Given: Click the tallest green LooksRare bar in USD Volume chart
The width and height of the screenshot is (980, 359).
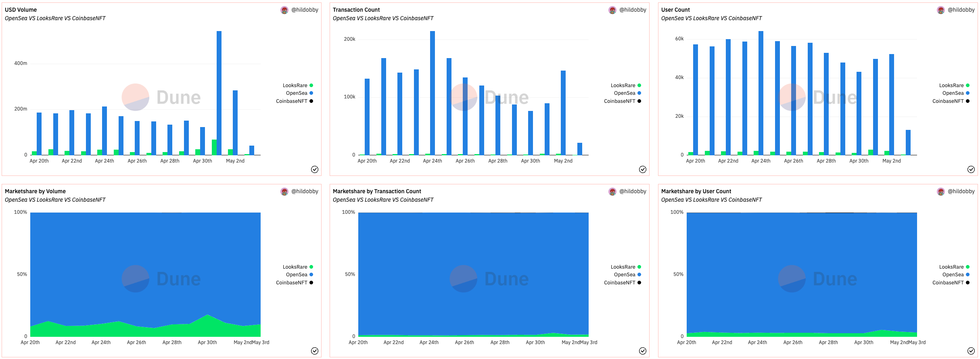Looking at the screenshot, I should (214, 147).
